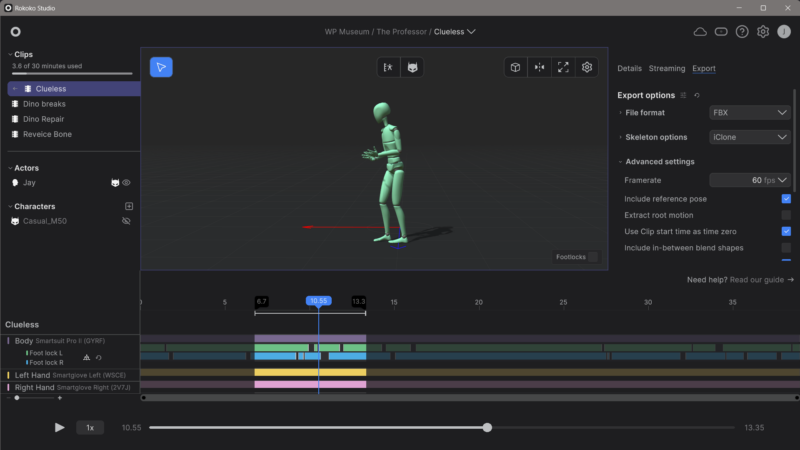The image size is (800, 450).
Task: Click the cloud sync icon
Action: (700, 31)
